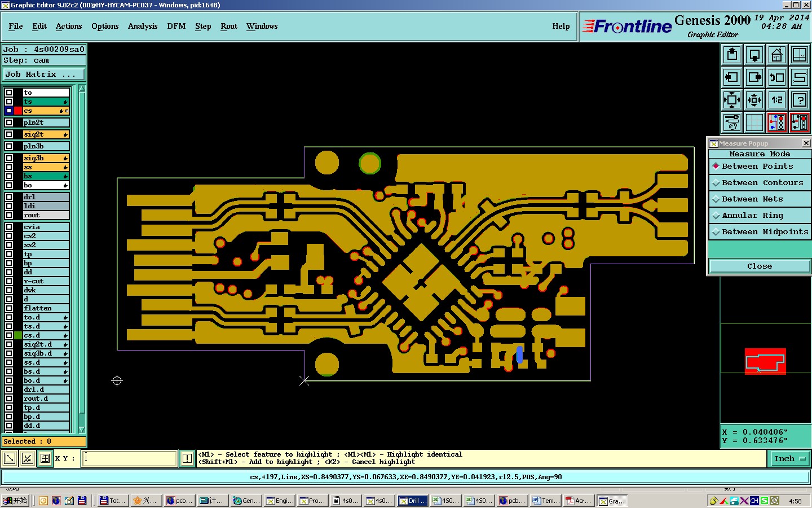Select the 'flatten' layer row

[46, 308]
